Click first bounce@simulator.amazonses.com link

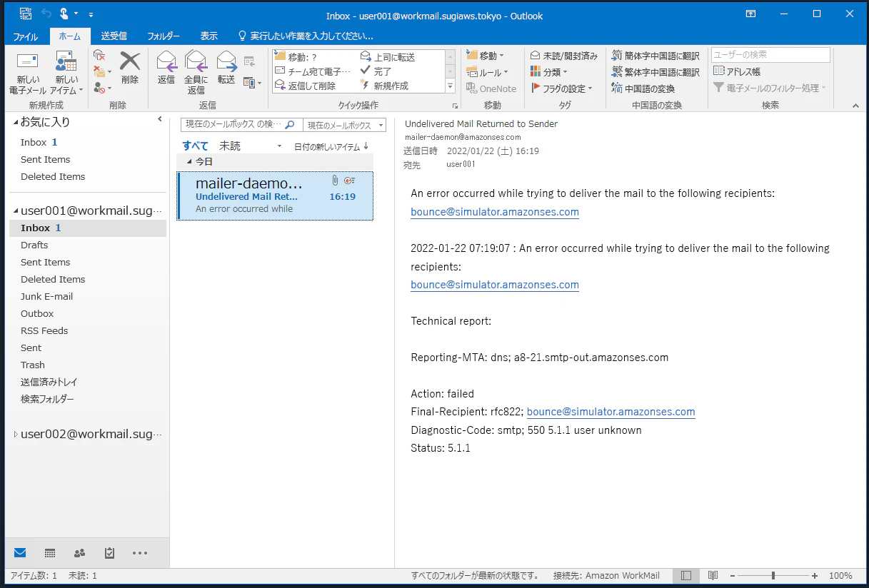495,212
